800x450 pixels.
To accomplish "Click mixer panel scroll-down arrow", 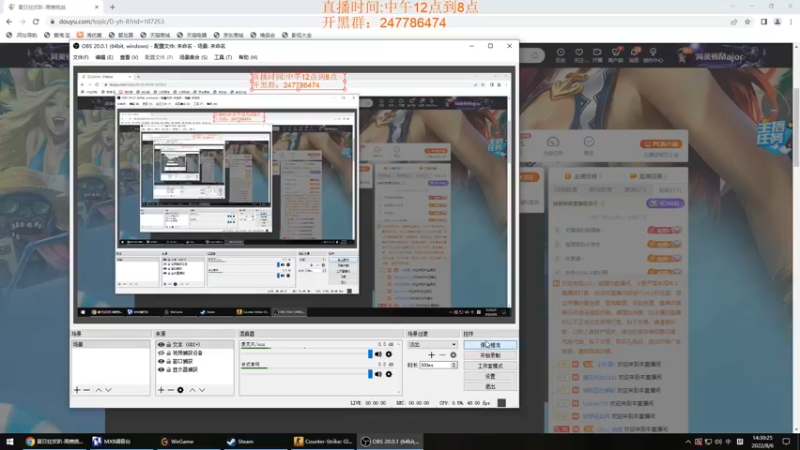I will pyautogui.click(x=398, y=392).
